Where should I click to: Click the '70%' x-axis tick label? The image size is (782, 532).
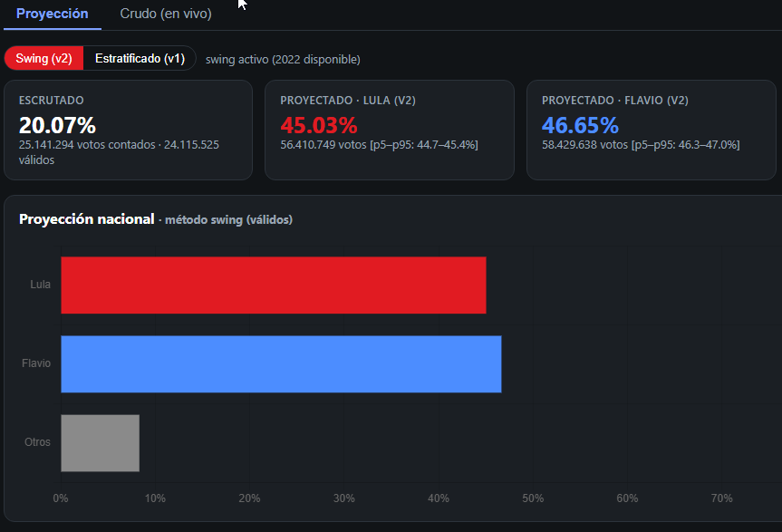[721, 498]
